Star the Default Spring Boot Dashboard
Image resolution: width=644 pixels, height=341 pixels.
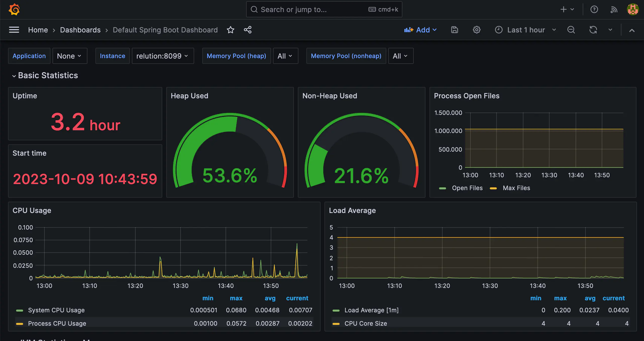[x=230, y=30]
